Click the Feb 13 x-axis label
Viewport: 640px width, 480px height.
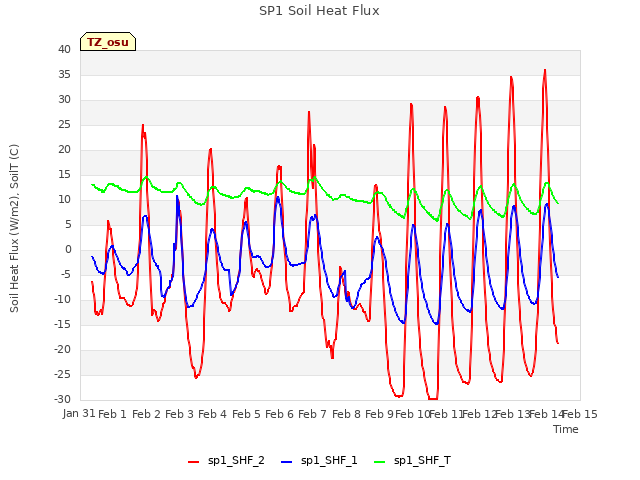coord(512,414)
